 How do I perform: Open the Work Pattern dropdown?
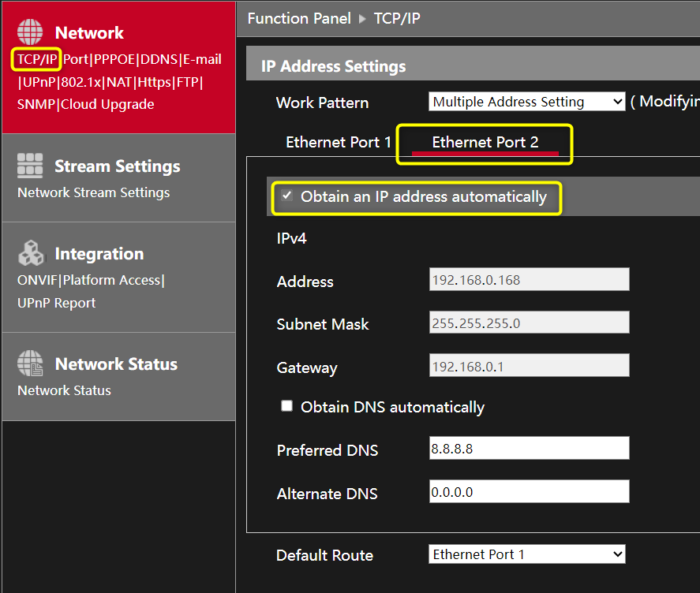pyautogui.click(x=526, y=102)
